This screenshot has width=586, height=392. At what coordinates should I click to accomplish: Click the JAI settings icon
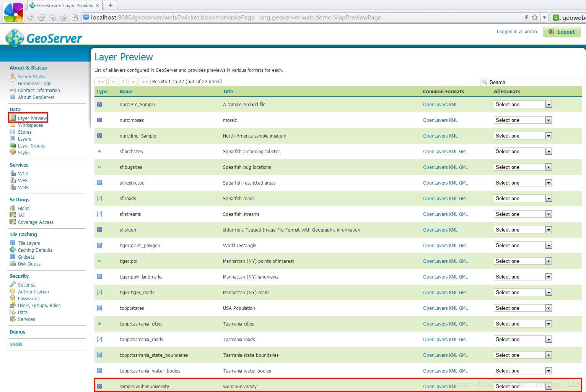tap(13, 215)
